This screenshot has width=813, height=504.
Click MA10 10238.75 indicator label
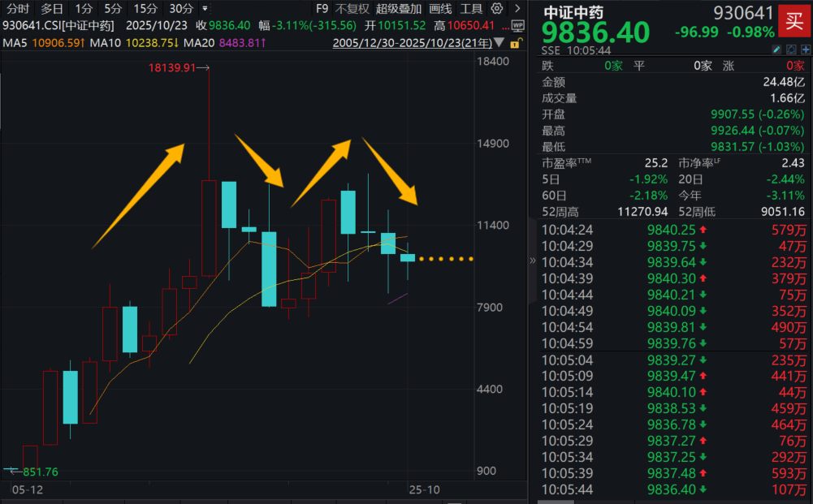(134, 42)
